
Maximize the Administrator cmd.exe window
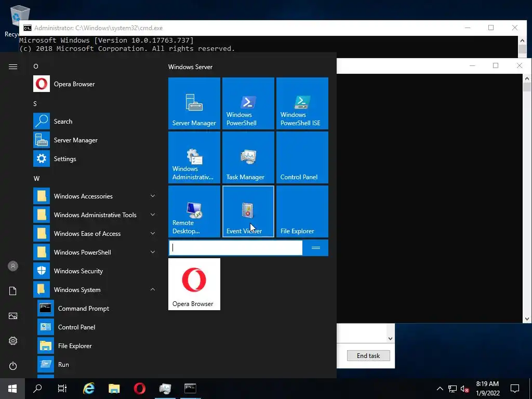491,28
